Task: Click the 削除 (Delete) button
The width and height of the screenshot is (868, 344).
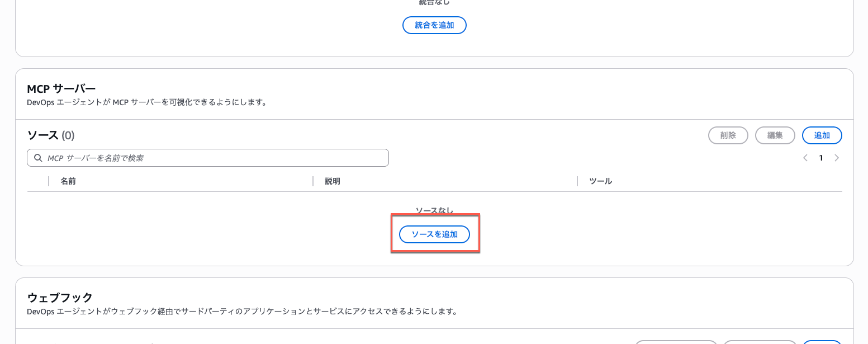Action: (x=728, y=135)
